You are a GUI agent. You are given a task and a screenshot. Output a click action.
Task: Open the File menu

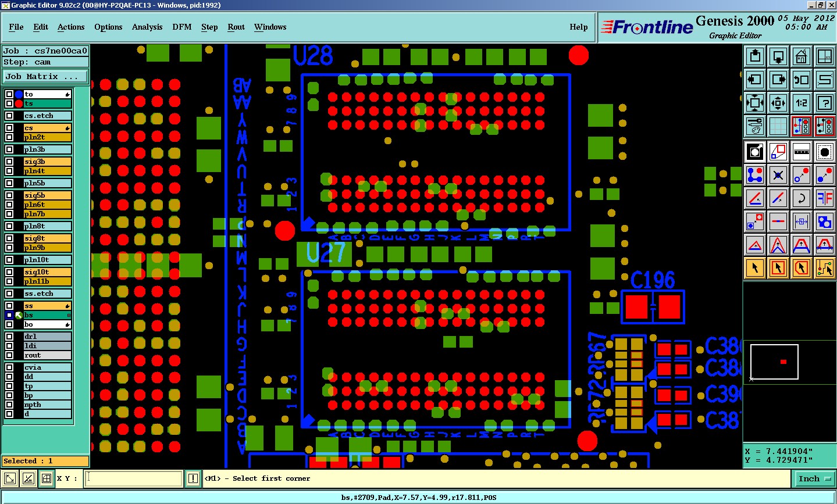point(16,27)
